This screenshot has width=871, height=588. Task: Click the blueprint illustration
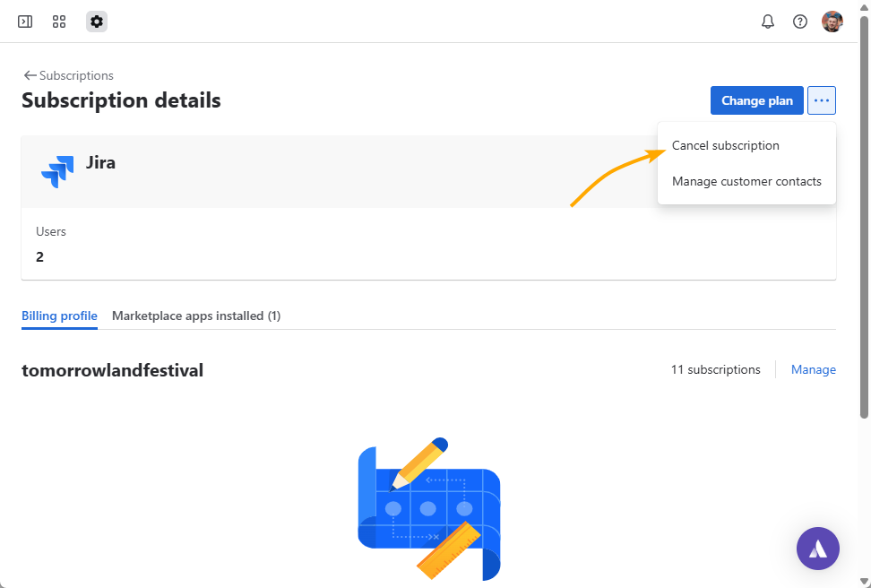click(429, 509)
